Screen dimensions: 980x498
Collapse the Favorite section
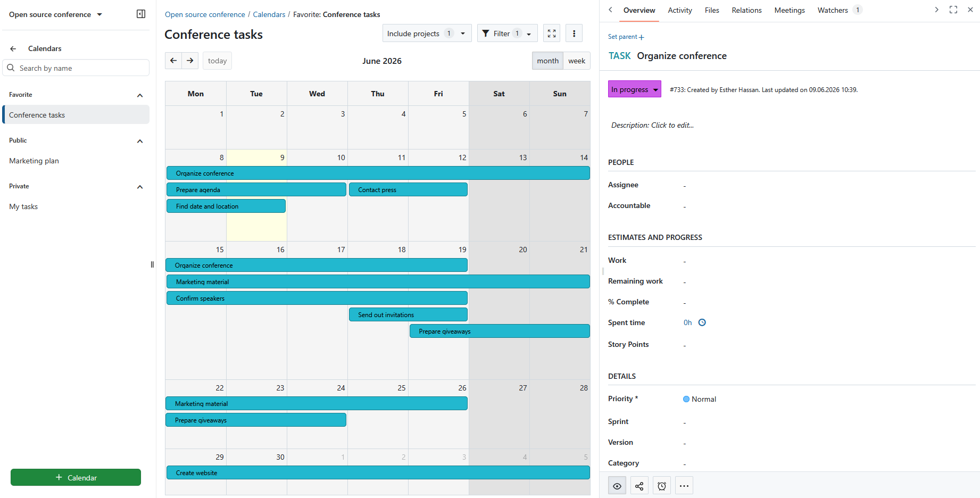click(x=140, y=95)
